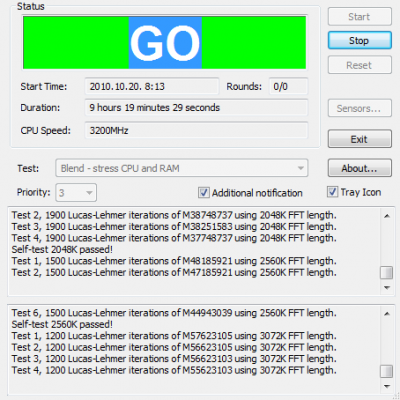Click the Start Time field
This screenshot has width=400, height=400.
point(152,87)
